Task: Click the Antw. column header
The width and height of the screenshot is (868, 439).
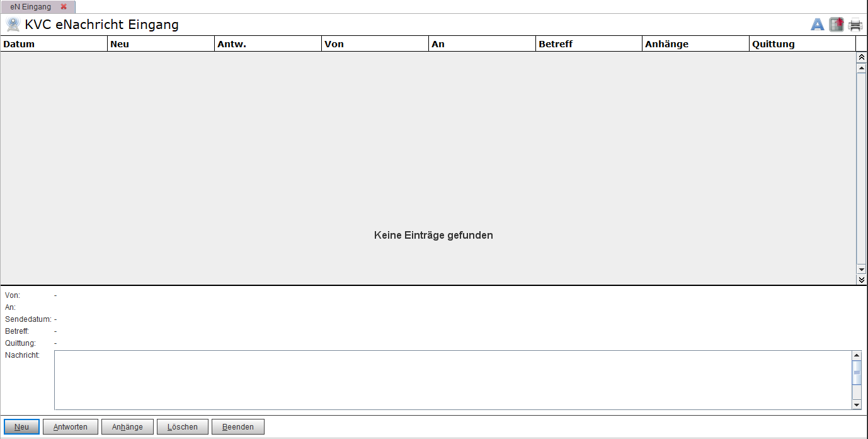Action: pyautogui.click(x=268, y=44)
